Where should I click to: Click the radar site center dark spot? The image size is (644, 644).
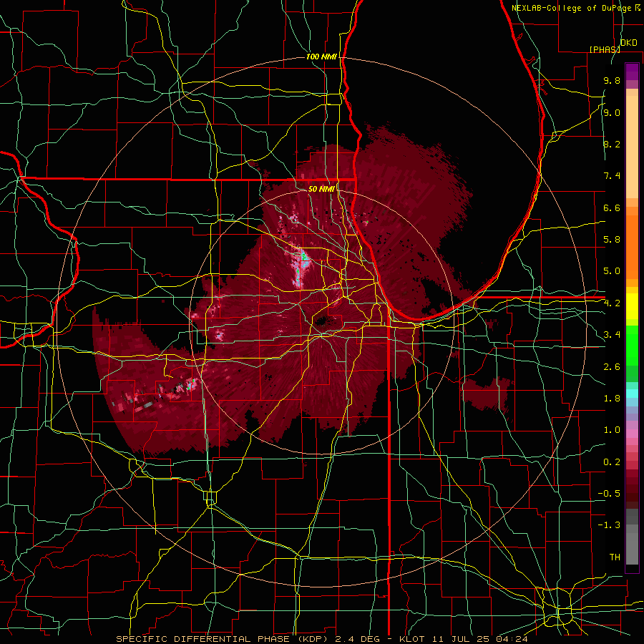[321, 321]
